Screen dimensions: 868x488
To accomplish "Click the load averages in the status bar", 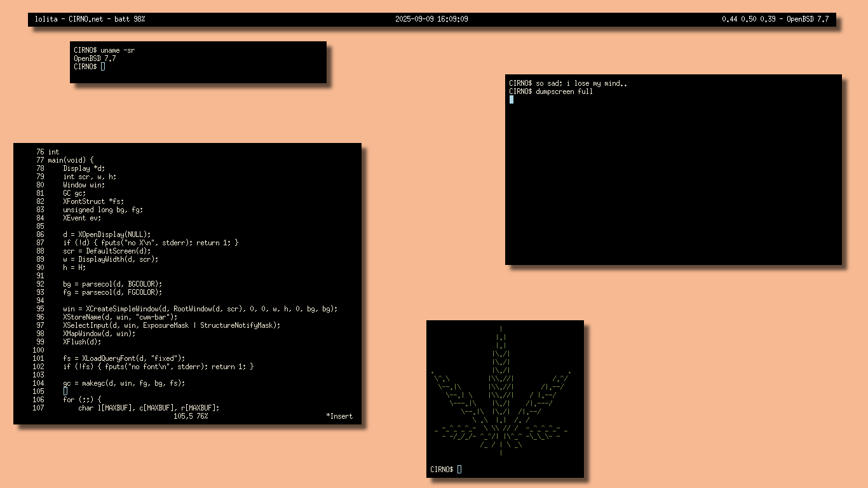I will pos(748,19).
